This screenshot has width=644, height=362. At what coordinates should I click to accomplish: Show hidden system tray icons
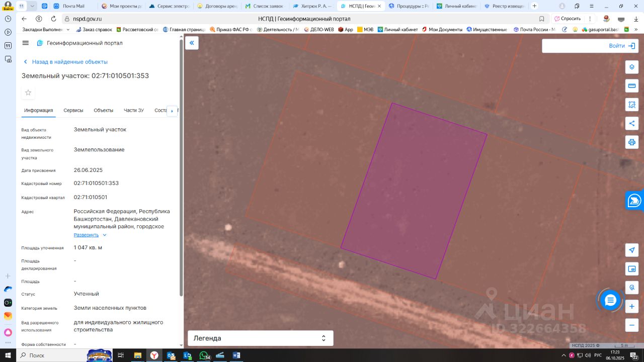[x=563, y=355]
